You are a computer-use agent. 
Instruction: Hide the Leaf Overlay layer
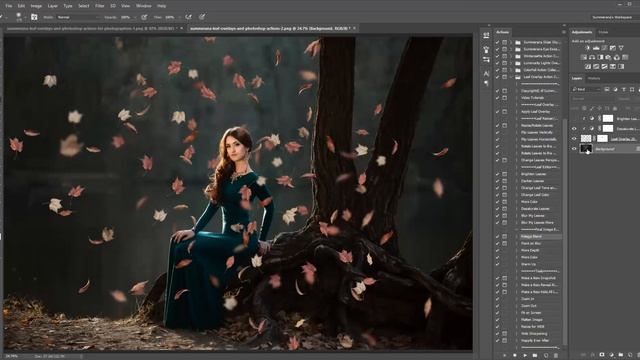[x=574, y=139]
